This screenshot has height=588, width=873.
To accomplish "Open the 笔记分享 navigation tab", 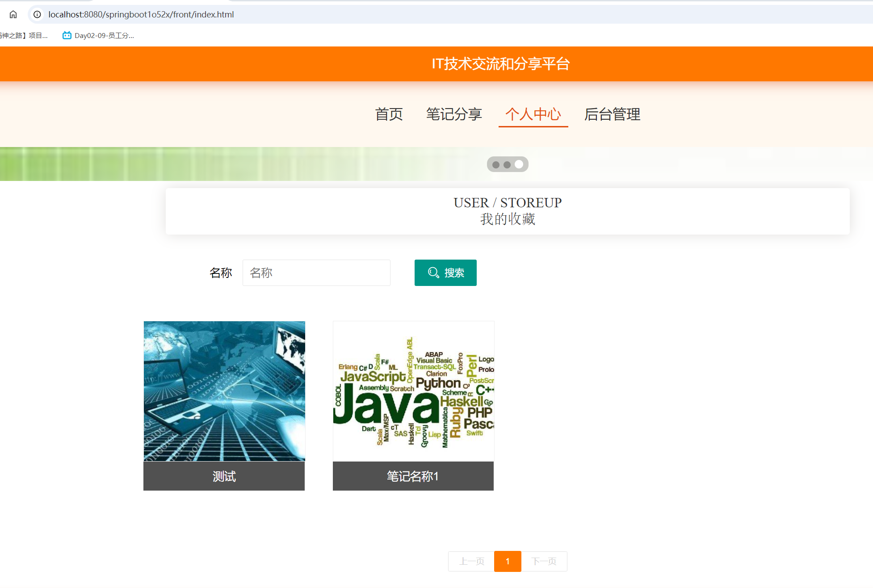I will pos(454,114).
